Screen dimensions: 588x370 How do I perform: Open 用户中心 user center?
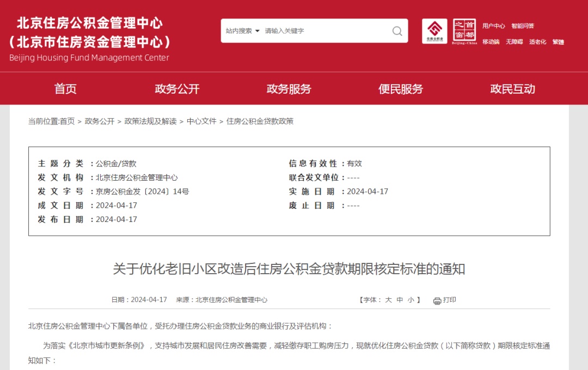(494, 26)
